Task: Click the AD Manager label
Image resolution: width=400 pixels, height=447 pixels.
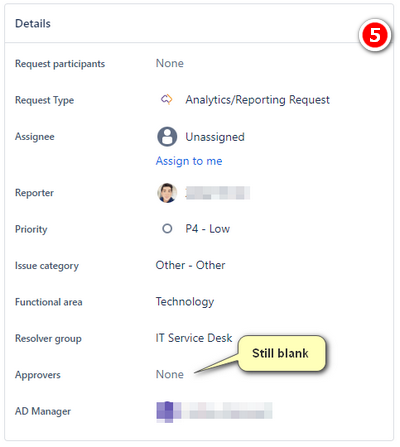Action: point(43,411)
